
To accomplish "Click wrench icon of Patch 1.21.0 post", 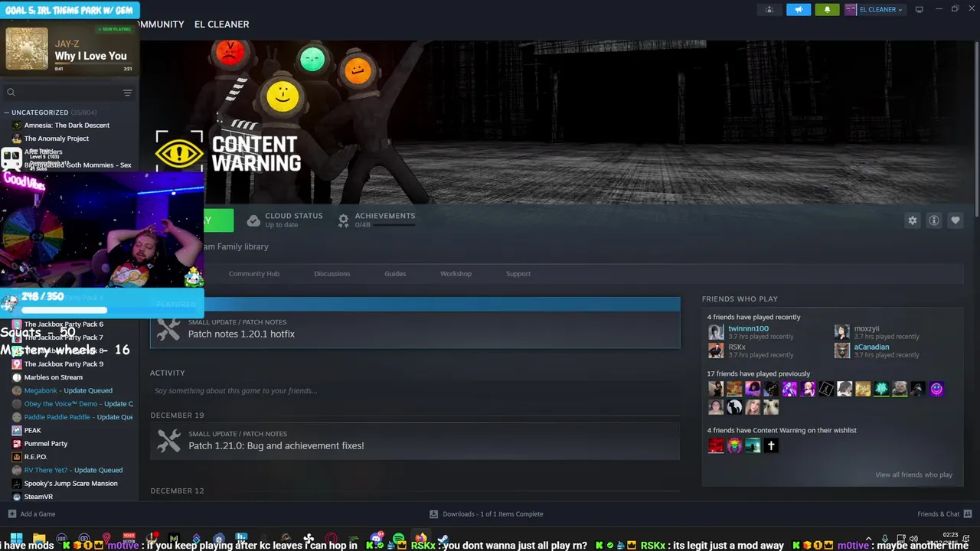I will [168, 440].
